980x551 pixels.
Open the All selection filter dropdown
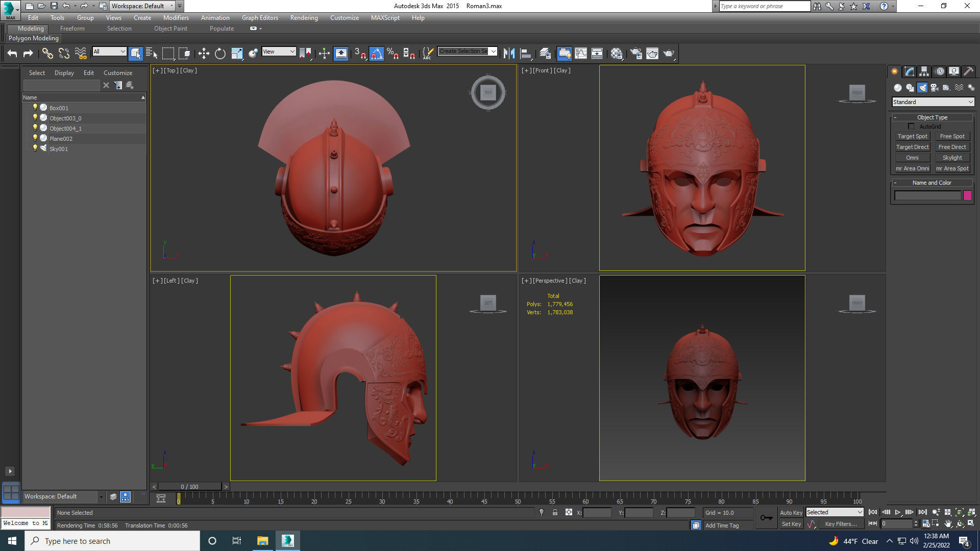tap(109, 51)
